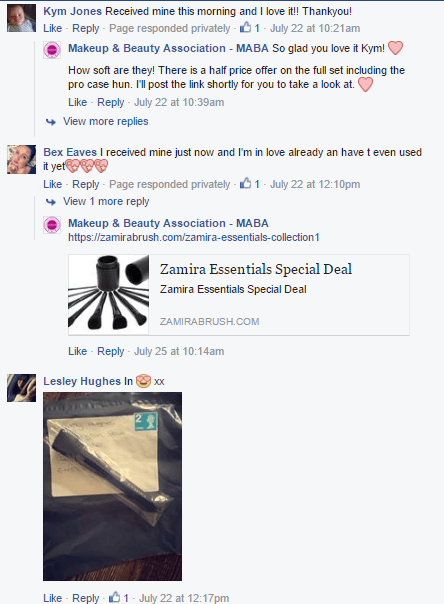Screen dimensions: 444x604
Task: Like Bex Eaves's comment
Action: (x=52, y=184)
